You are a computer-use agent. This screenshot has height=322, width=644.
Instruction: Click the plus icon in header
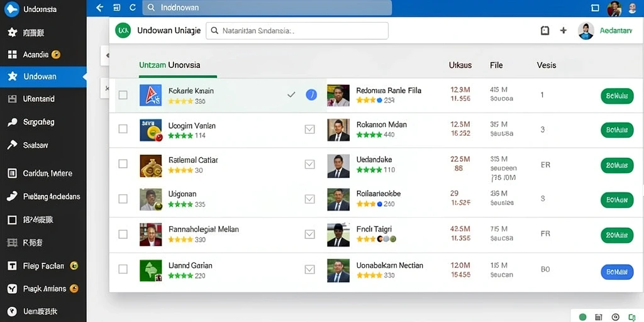click(563, 30)
